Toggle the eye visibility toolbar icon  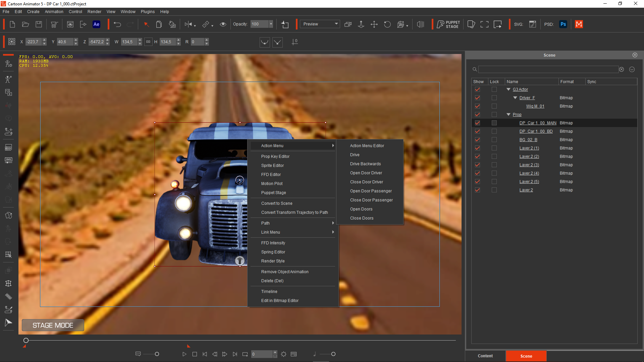[x=223, y=24]
